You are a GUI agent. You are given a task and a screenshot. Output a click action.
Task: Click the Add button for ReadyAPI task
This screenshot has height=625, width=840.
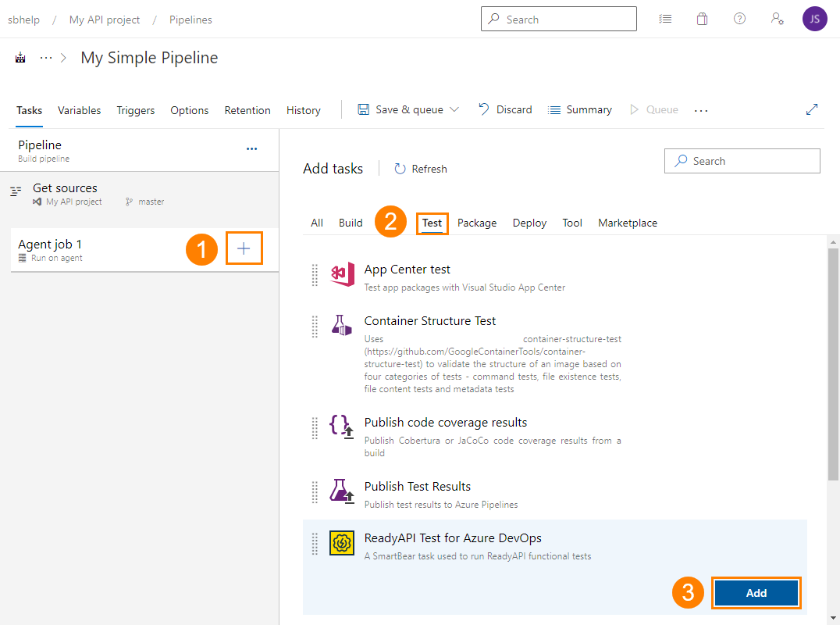pos(756,593)
